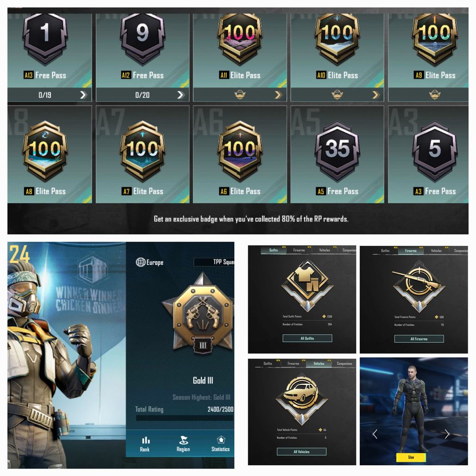Click the Europe globe icon
476x476 pixels.
coord(141,262)
